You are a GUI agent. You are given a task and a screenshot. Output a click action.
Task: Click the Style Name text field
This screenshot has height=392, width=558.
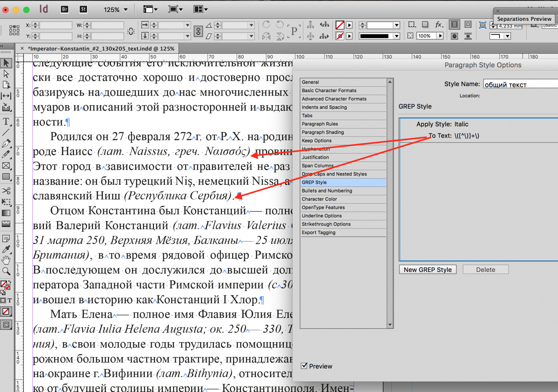(x=521, y=84)
